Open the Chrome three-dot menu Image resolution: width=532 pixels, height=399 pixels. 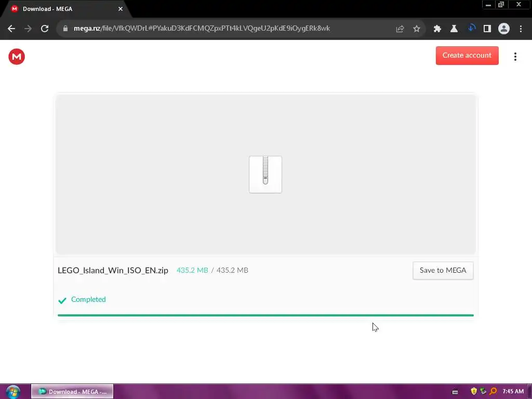(521, 29)
